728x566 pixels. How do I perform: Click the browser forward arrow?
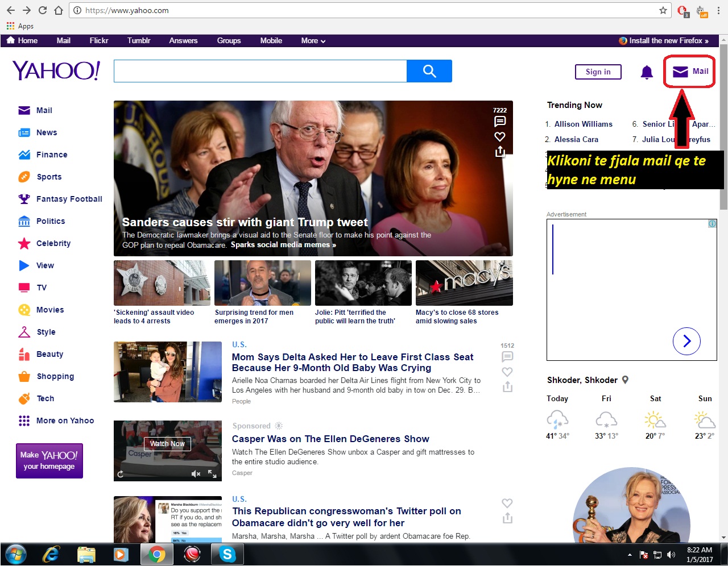[27, 10]
